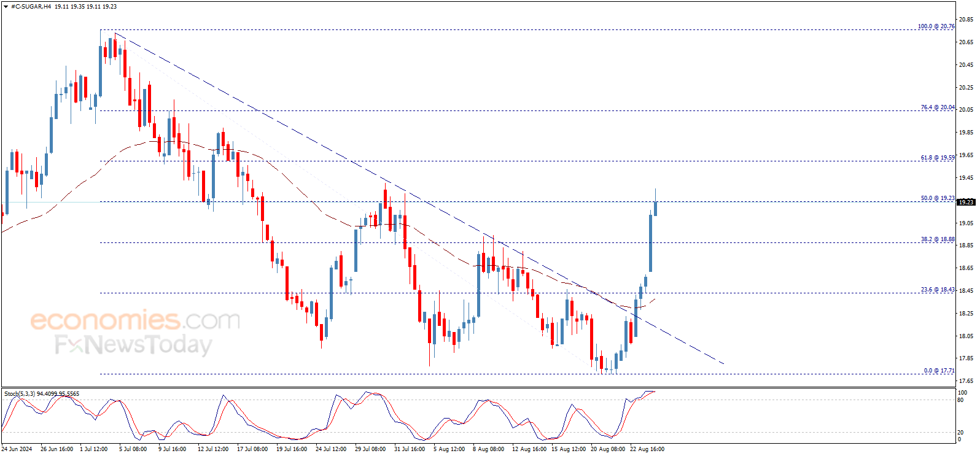The width and height of the screenshot is (980, 456).
Task: Click the 5 Jul 08:00 time label
Action: click(x=133, y=449)
